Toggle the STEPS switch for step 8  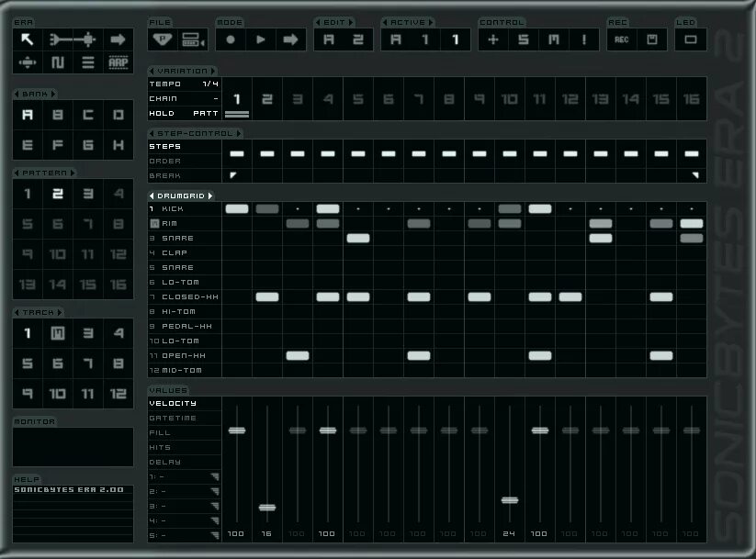click(x=449, y=153)
